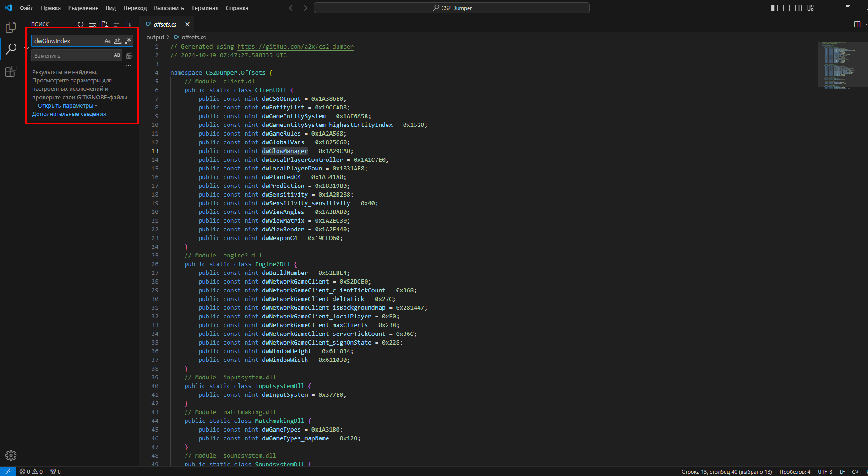
Task: Open the Выполнить menu
Action: (x=169, y=8)
